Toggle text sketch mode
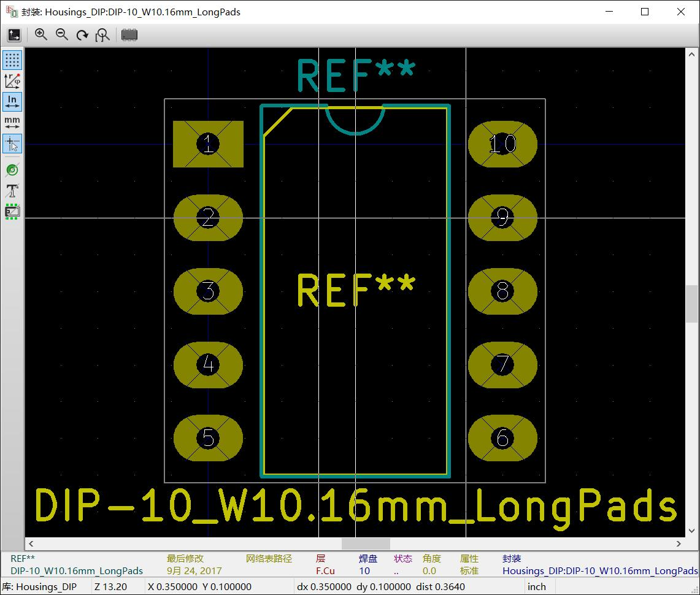This screenshot has width=700, height=595. coord(12,191)
